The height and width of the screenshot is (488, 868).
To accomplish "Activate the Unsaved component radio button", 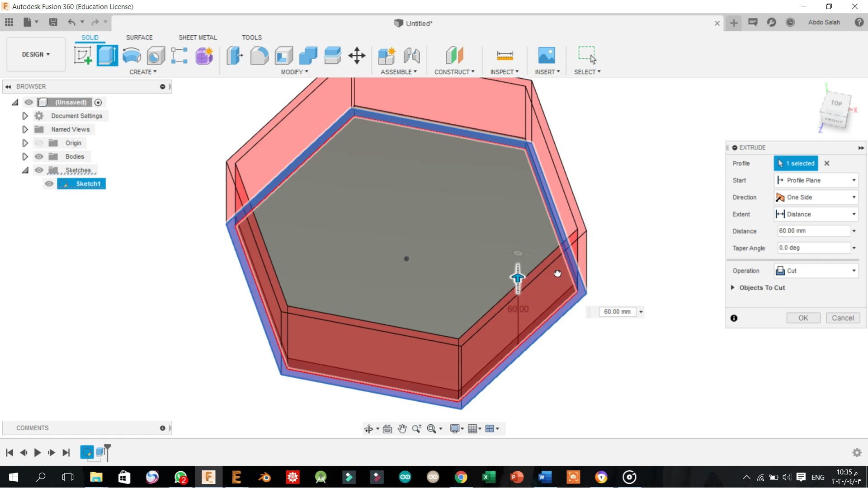I will (98, 102).
